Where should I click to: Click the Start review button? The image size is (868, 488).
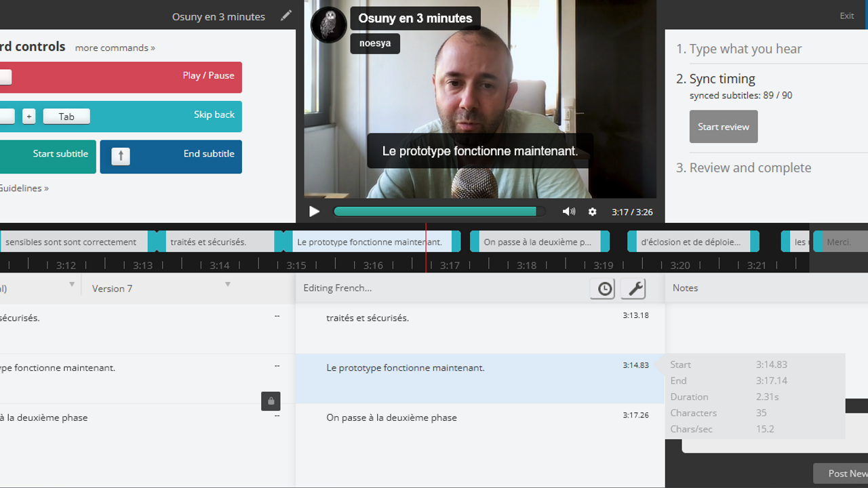pyautogui.click(x=724, y=127)
